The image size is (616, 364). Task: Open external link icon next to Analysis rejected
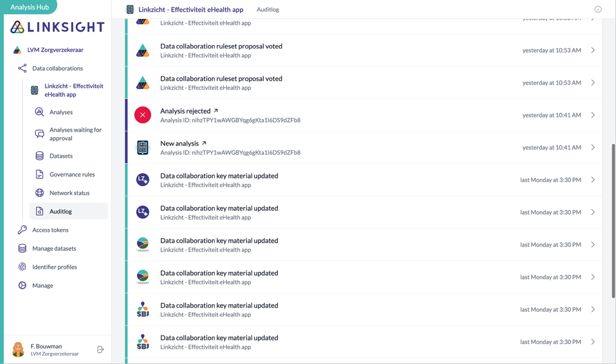click(x=216, y=111)
